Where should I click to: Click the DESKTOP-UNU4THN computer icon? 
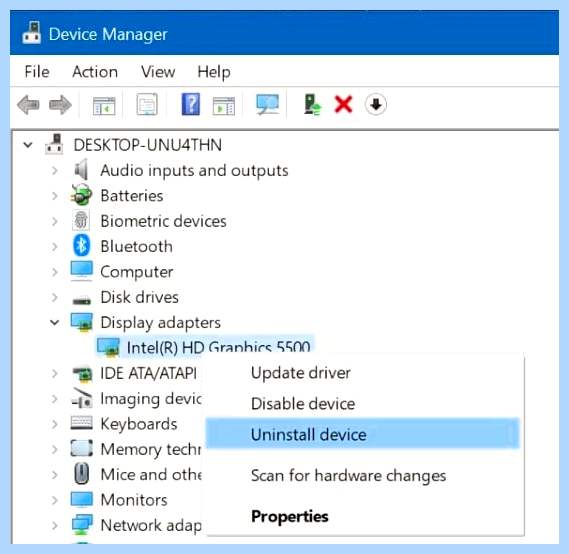tap(54, 144)
